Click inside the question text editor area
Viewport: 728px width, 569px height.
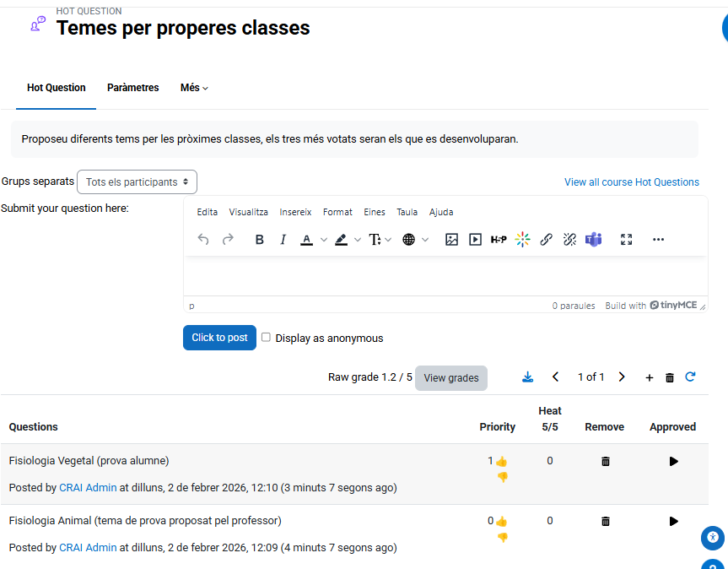pyautogui.click(x=445, y=276)
